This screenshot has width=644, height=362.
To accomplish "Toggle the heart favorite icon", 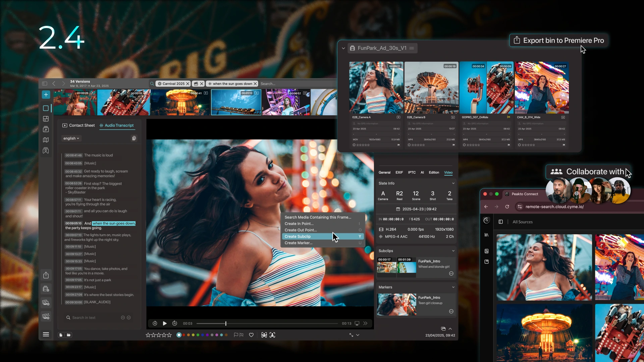I will 251,335.
